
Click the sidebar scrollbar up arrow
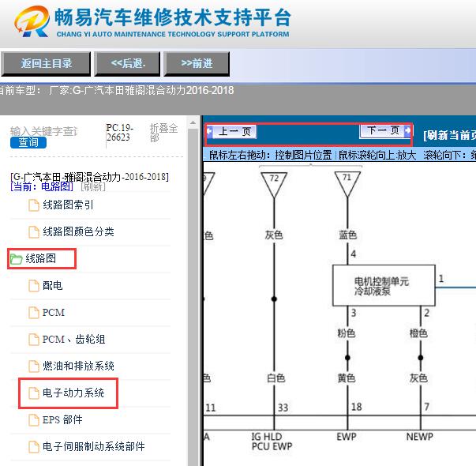[193, 122]
